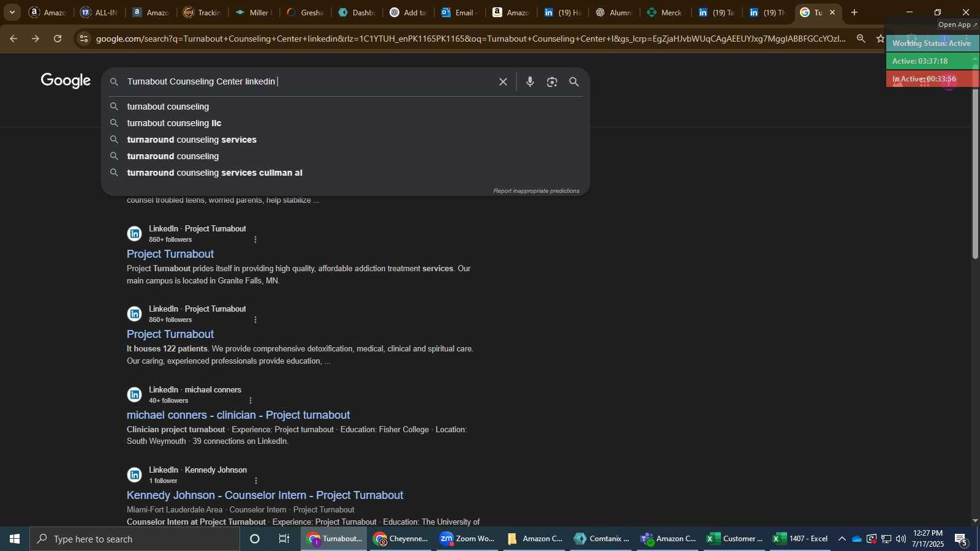This screenshot has width=980, height=551.
Task: Click Working Status: Active label
Action: point(932,43)
